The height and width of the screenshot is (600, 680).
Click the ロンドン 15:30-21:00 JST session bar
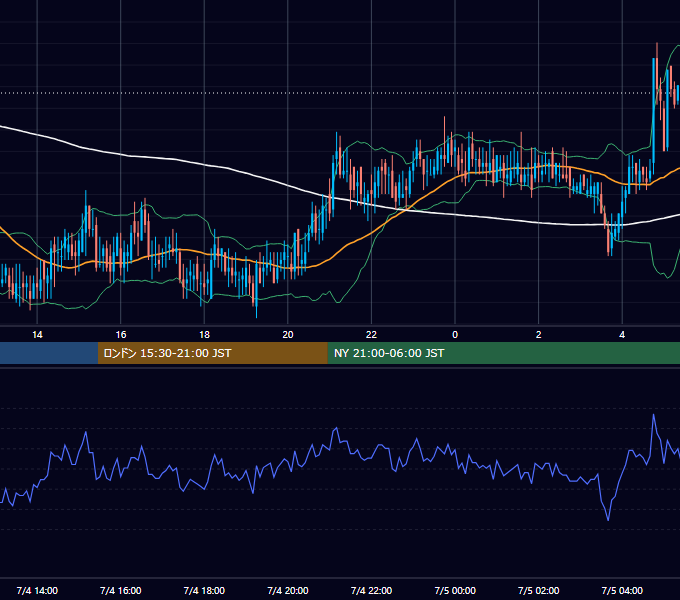[212, 353]
